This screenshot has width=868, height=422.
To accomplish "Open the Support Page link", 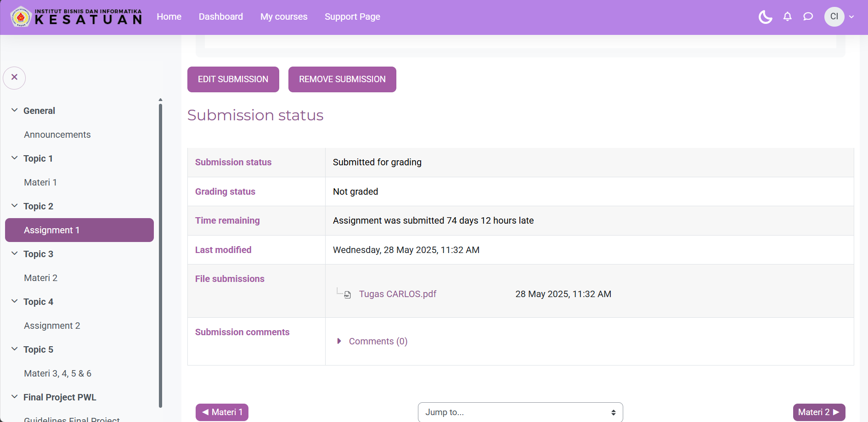I will click(x=352, y=17).
